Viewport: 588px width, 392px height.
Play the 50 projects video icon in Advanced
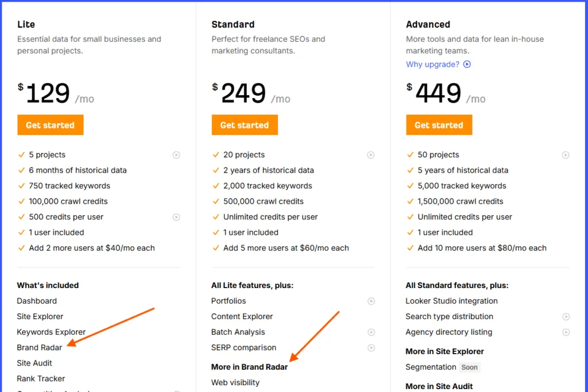[x=566, y=155]
